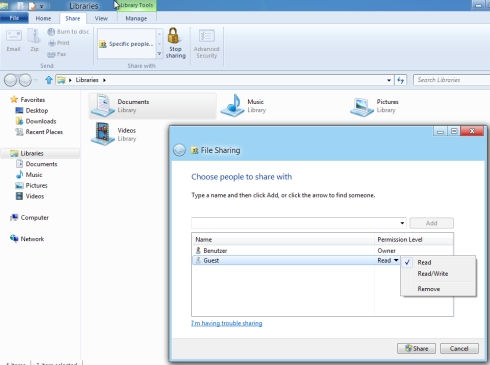This screenshot has height=365, width=490.
Task: Choose Specific people share option
Action: pyautogui.click(x=126, y=44)
